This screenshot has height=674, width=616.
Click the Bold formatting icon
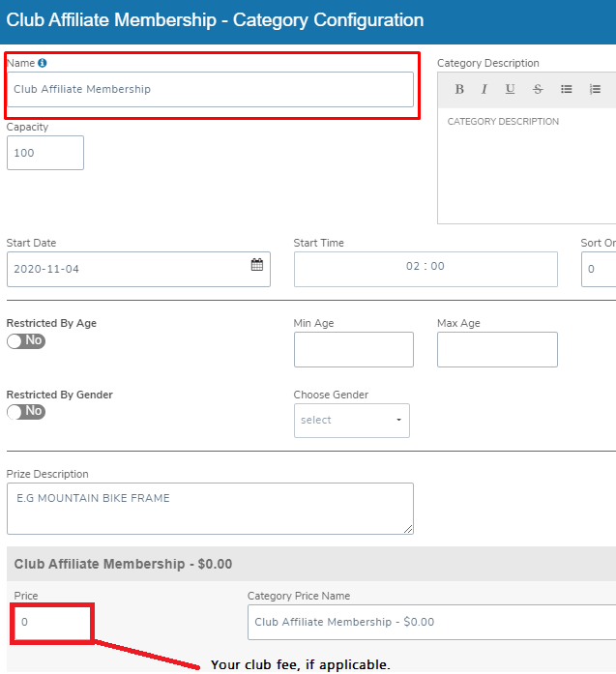[459, 89]
